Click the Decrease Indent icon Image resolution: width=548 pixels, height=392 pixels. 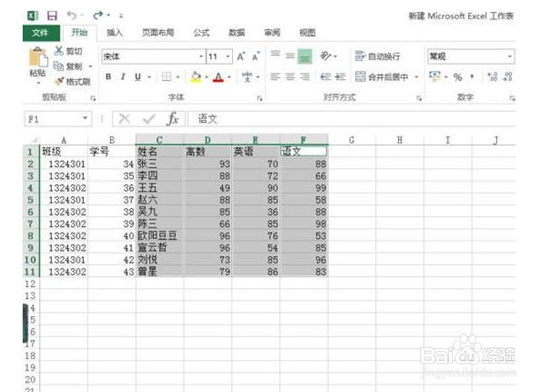pos(325,77)
